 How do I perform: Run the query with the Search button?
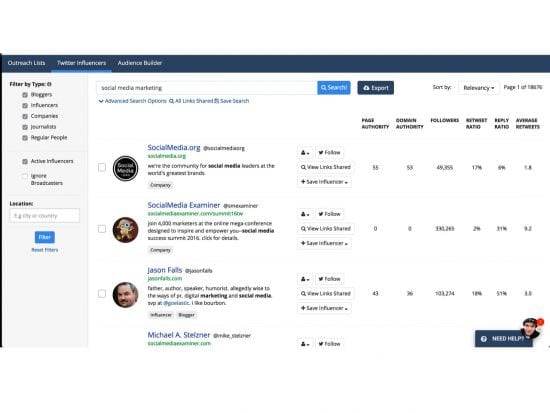pos(334,88)
